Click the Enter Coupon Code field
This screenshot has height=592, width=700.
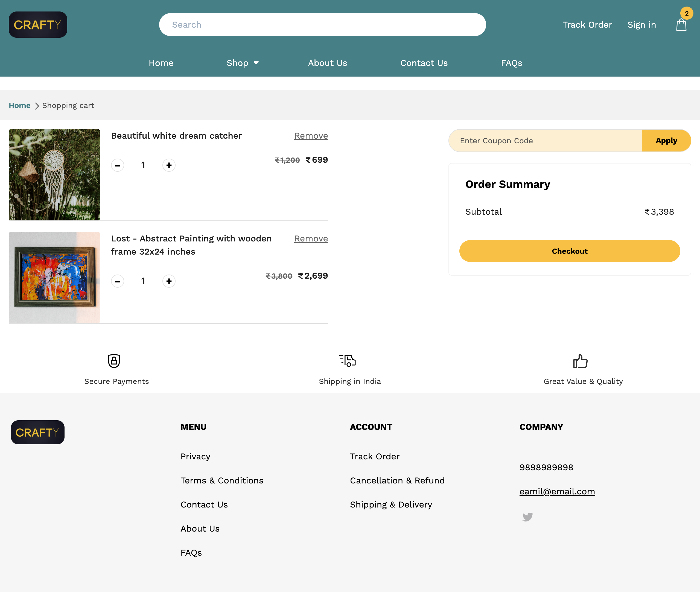[x=545, y=141]
